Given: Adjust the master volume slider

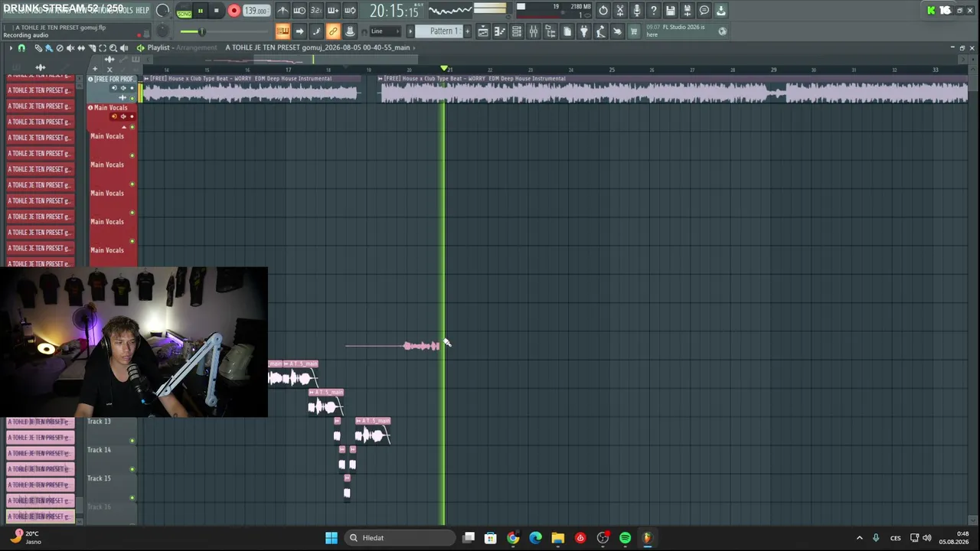Looking at the screenshot, I should click(x=201, y=31).
